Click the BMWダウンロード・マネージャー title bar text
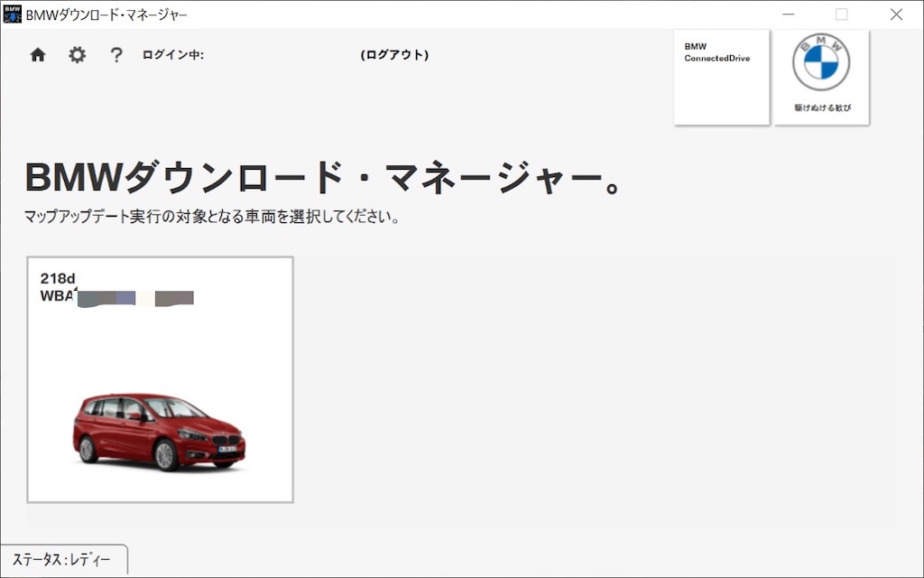The width and height of the screenshot is (924, 578). click(x=106, y=14)
